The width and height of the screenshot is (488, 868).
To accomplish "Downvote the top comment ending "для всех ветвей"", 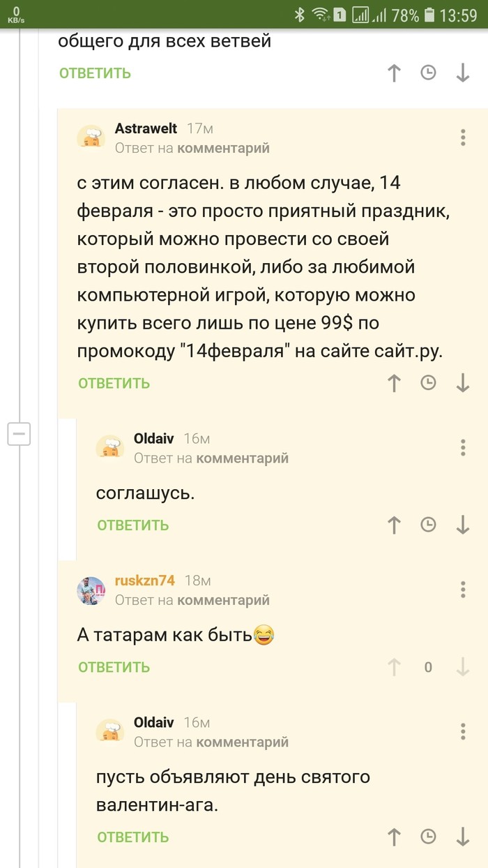I will coord(463,73).
